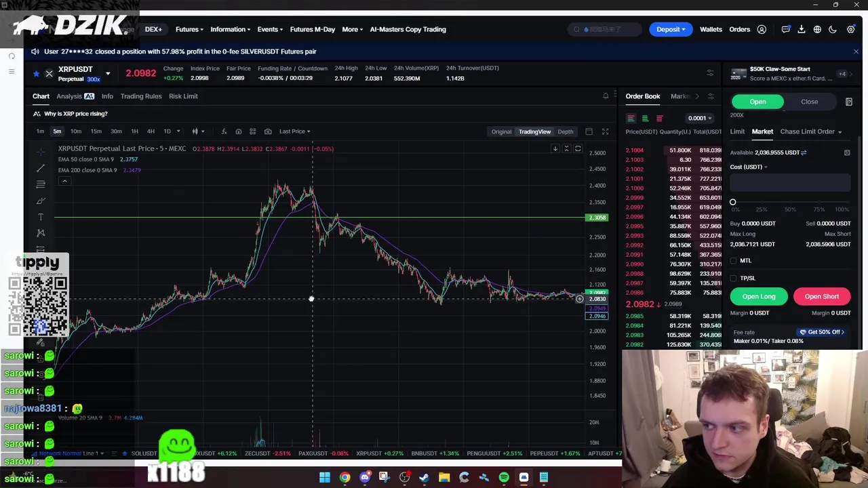Enable the MTL checkbox

(733, 261)
